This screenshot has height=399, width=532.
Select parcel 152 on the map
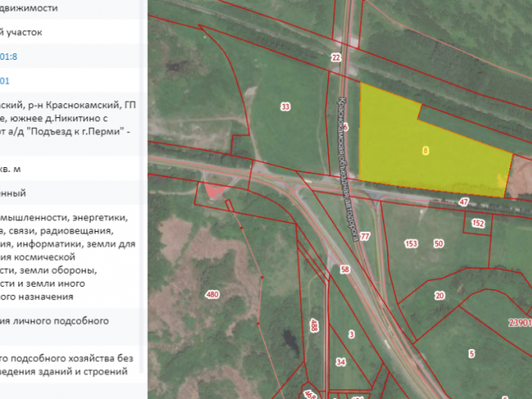point(478,224)
